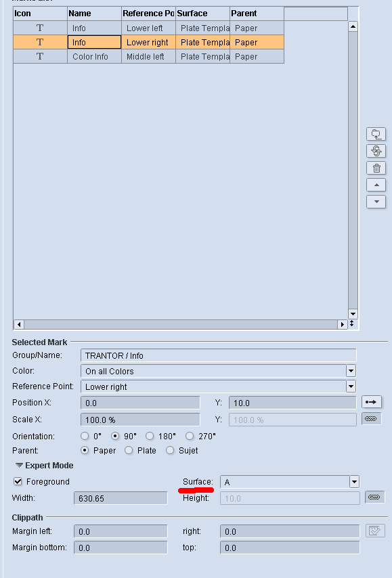Open the Surface dropdown
392x578 pixels.
(x=354, y=482)
